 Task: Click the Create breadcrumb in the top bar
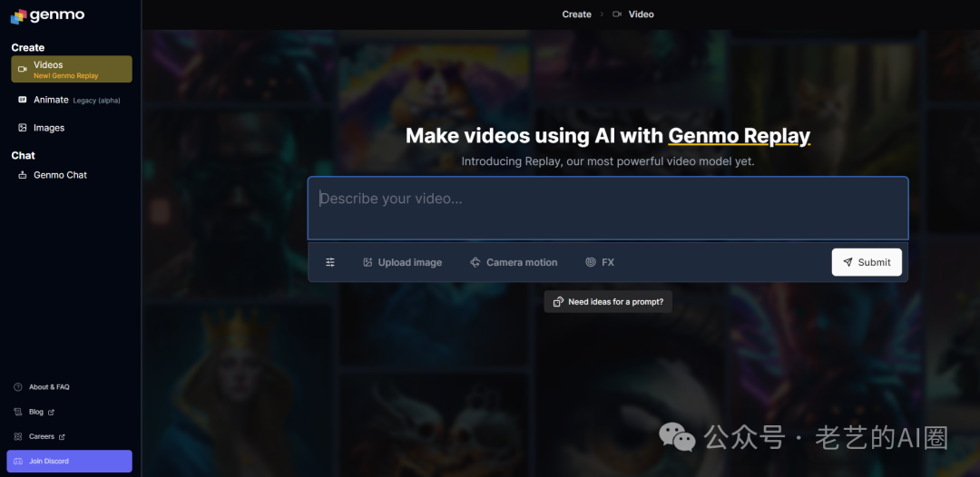coord(576,15)
